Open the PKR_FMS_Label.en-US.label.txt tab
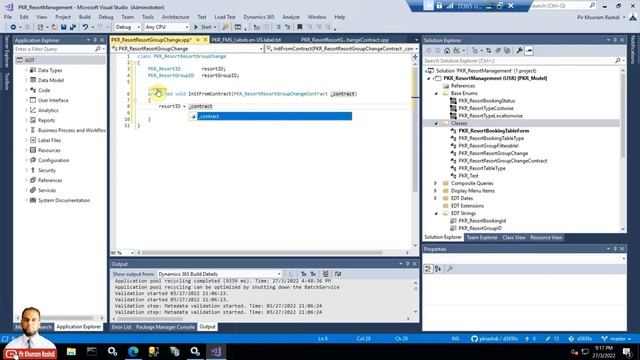Screen dimensions: 640x360 coord(246,40)
